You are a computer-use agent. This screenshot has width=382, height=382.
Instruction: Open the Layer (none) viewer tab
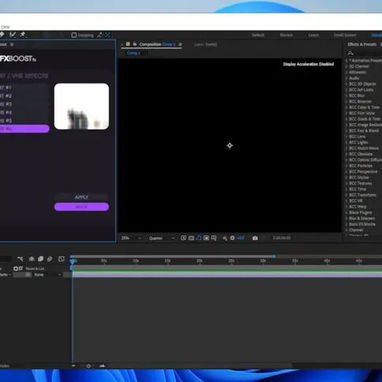click(x=206, y=44)
